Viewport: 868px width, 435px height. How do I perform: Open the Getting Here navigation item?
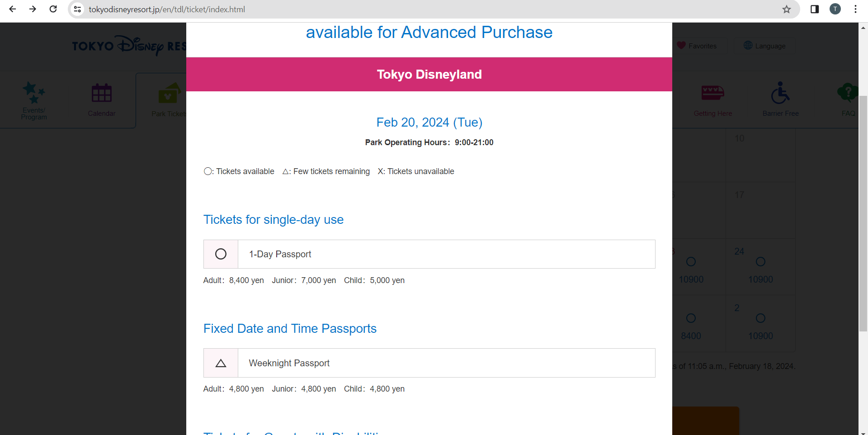(712, 100)
